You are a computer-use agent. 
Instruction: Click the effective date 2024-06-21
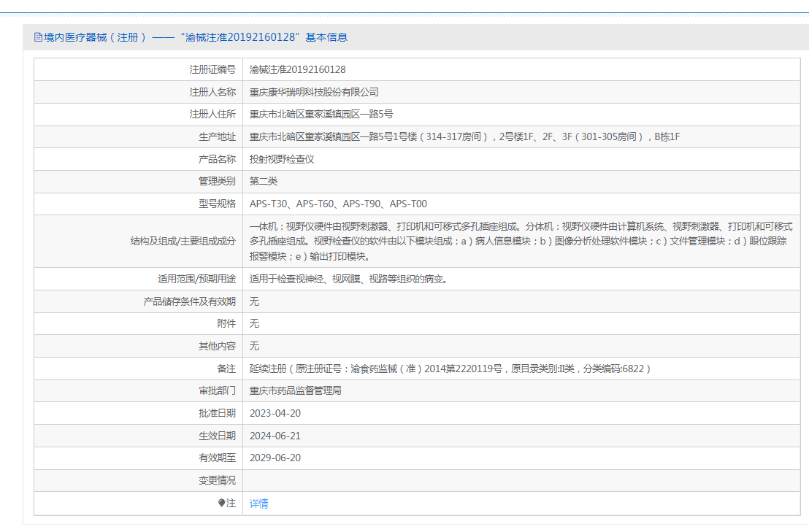coord(275,436)
